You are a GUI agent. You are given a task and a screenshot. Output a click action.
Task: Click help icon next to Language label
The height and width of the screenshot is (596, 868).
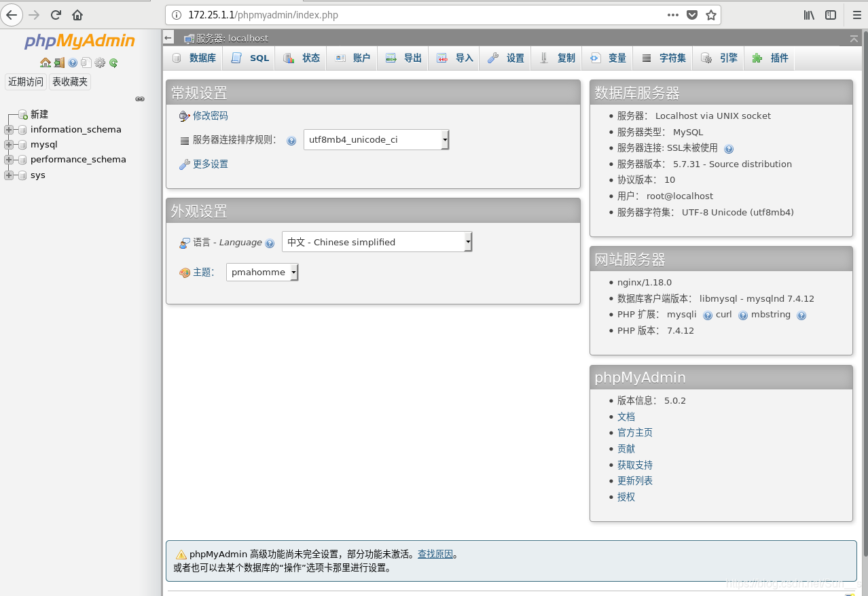point(270,243)
